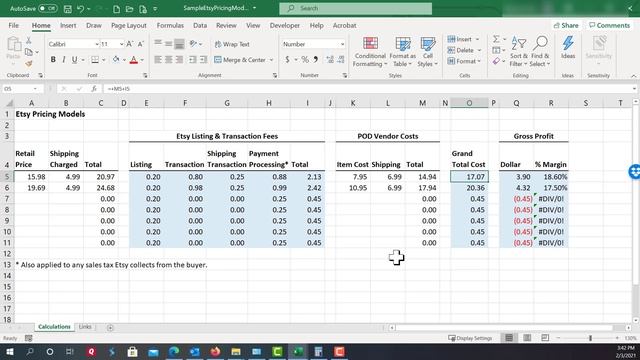Open Conditional Formatting menu
Image resolution: width=640 pixels, height=360 pixels.
[370, 52]
